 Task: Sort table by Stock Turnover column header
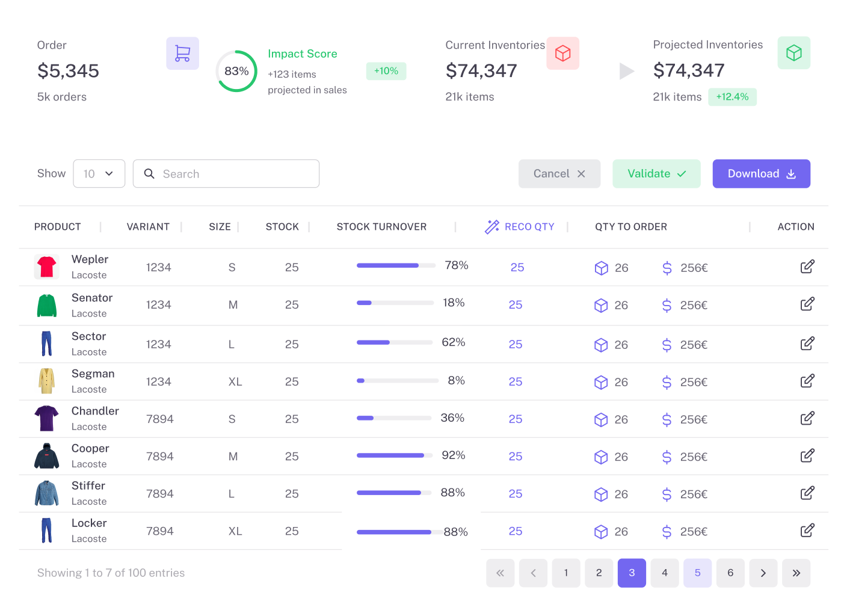pyautogui.click(x=381, y=227)
